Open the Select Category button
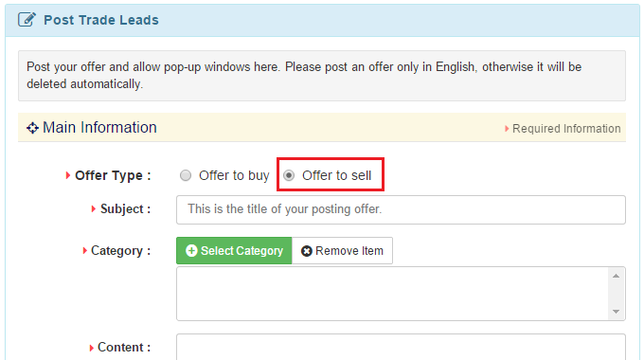 click(x=234, y=251)
